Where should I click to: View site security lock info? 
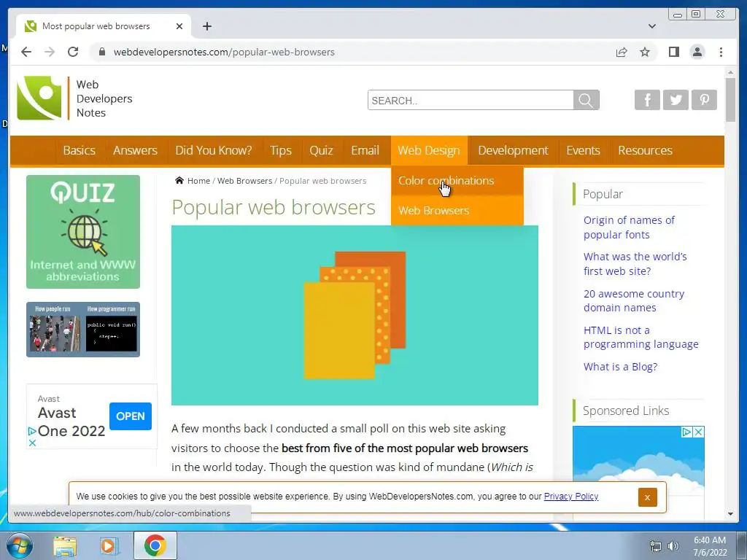click(x=101, y=52)
